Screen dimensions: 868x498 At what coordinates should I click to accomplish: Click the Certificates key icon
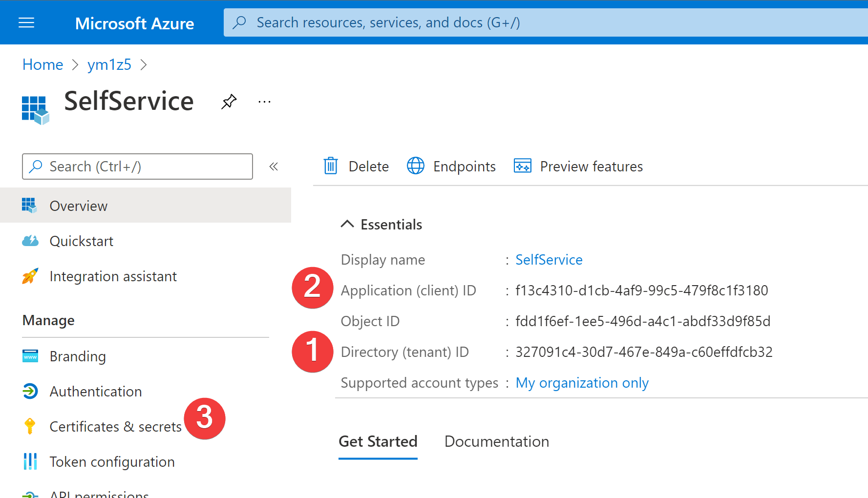click(x=30, y=426)
